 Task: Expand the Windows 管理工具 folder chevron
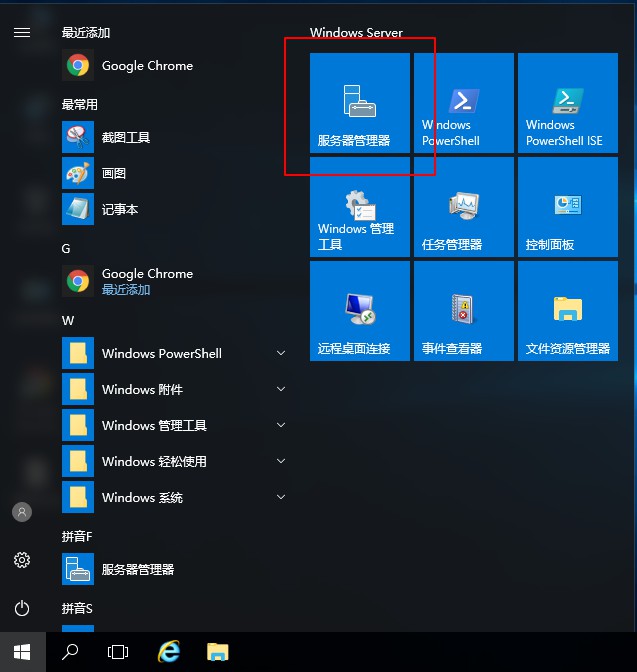(281, 425)
